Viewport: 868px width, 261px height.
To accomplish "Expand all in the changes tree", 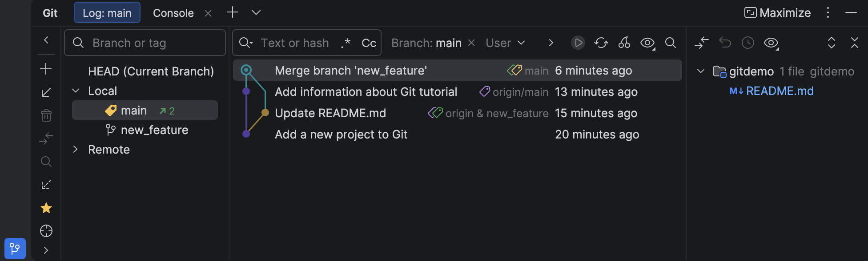I will [832, 43].
